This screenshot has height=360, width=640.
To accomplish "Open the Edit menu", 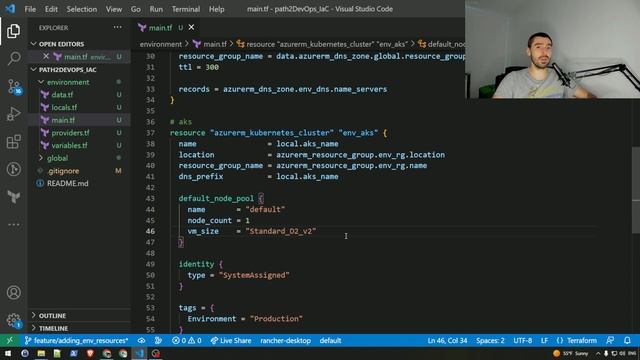I will (x=51, y=9).
